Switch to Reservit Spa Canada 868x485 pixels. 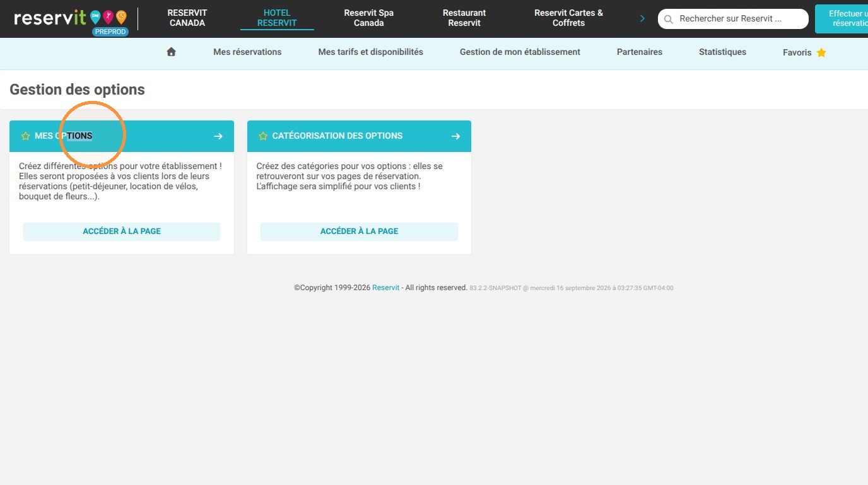[369, 18]
